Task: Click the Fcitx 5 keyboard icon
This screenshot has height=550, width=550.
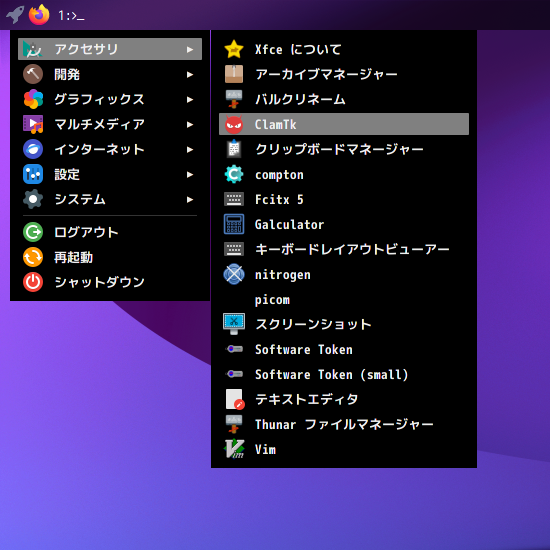Action: pyautogui.click(x=234, y=199)
